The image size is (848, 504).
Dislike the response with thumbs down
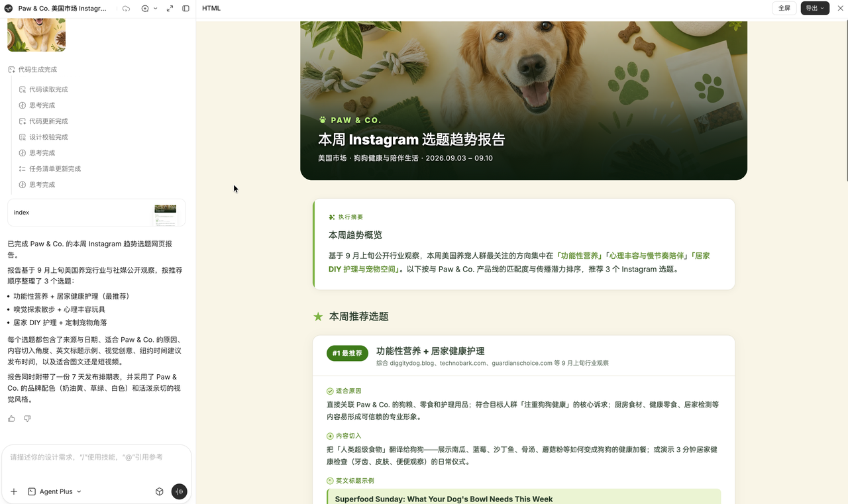pyautogui.click(x=27, y=419)
